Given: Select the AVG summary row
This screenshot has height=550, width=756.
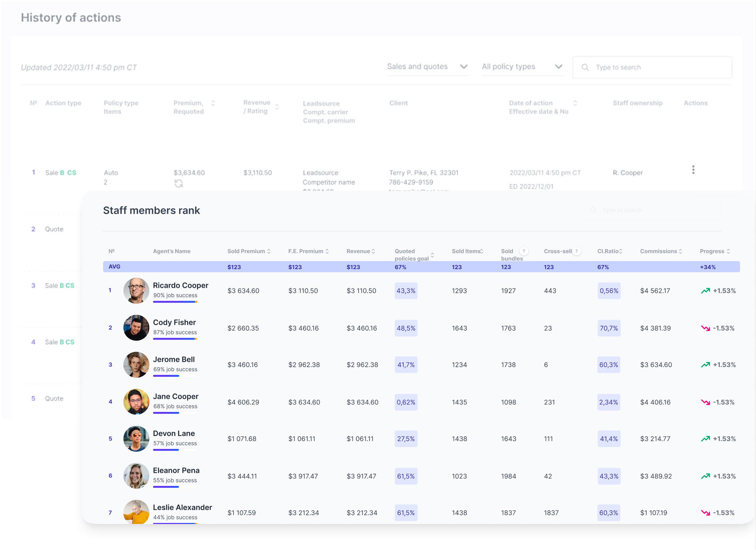Looking at the screenshot, I should 421,267.
